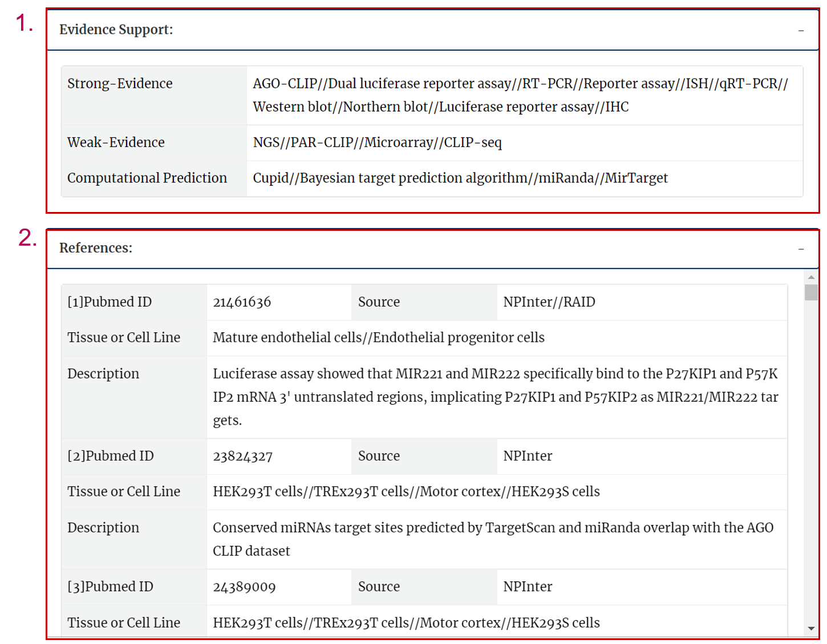This screenshot has height=644, width=827.
Task: Select the Computational Prediction row label
Action: 147,178
